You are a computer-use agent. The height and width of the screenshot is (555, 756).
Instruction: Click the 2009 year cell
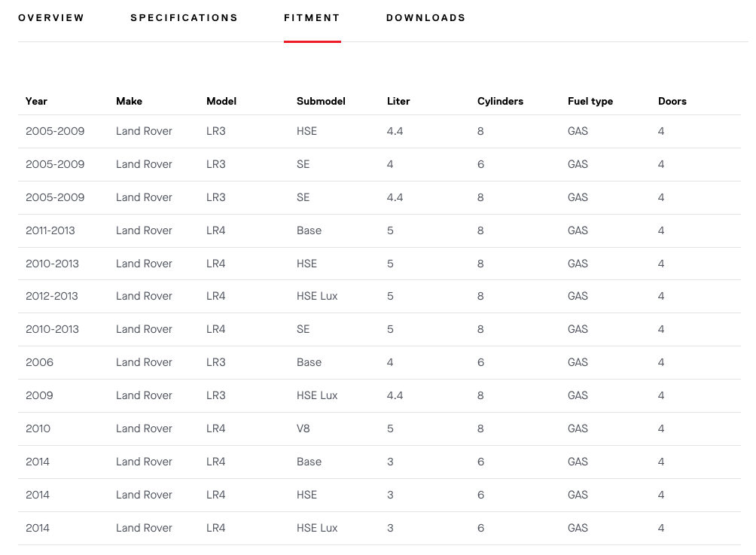(40, 395)
